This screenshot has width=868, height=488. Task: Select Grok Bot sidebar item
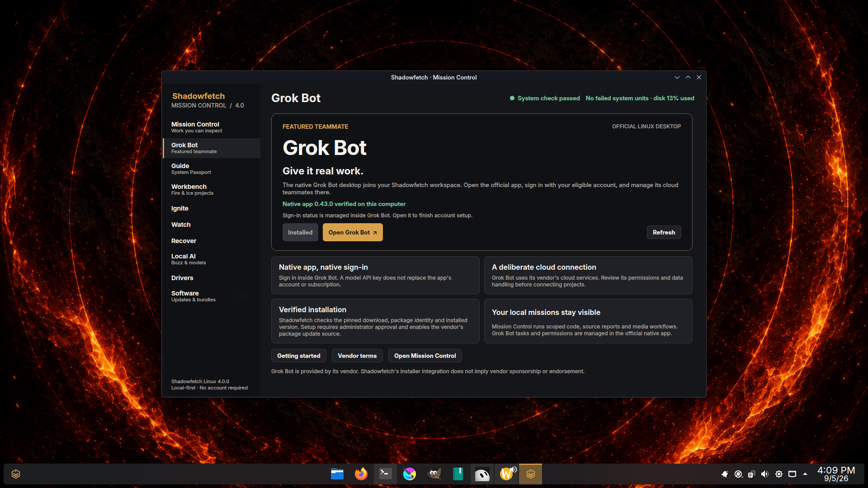tap(212, 148)
